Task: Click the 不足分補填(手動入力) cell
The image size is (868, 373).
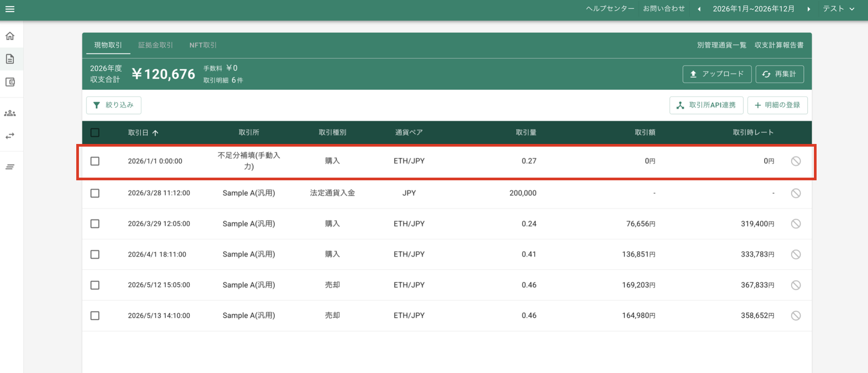Action: (249, 161)
